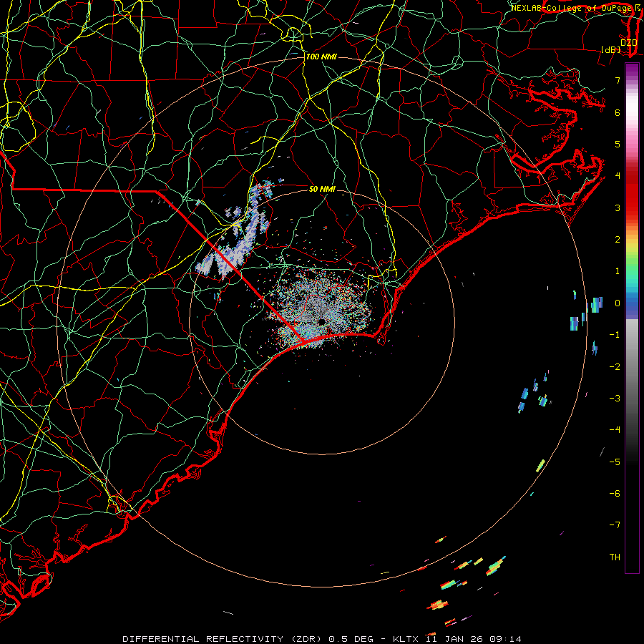
Task: Select the 0 value on the dB scale
Action: [x=618, y=303]
